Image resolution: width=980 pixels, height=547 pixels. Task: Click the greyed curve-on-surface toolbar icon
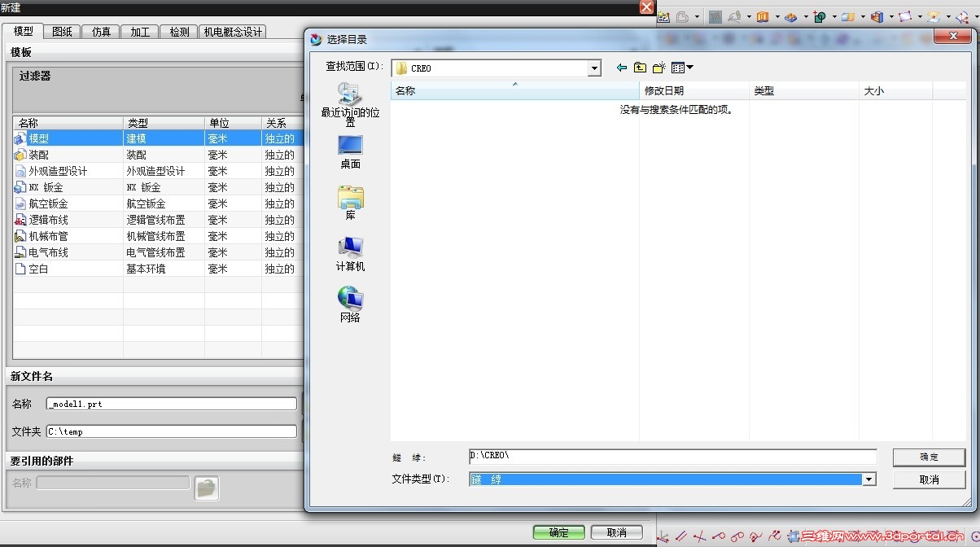736,17
